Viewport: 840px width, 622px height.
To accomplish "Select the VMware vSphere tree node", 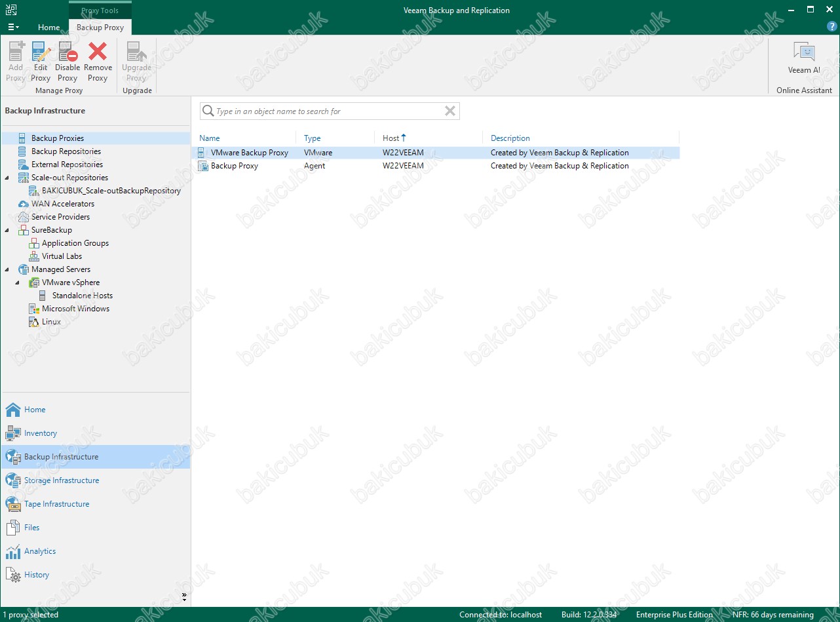I will [71, 282].
